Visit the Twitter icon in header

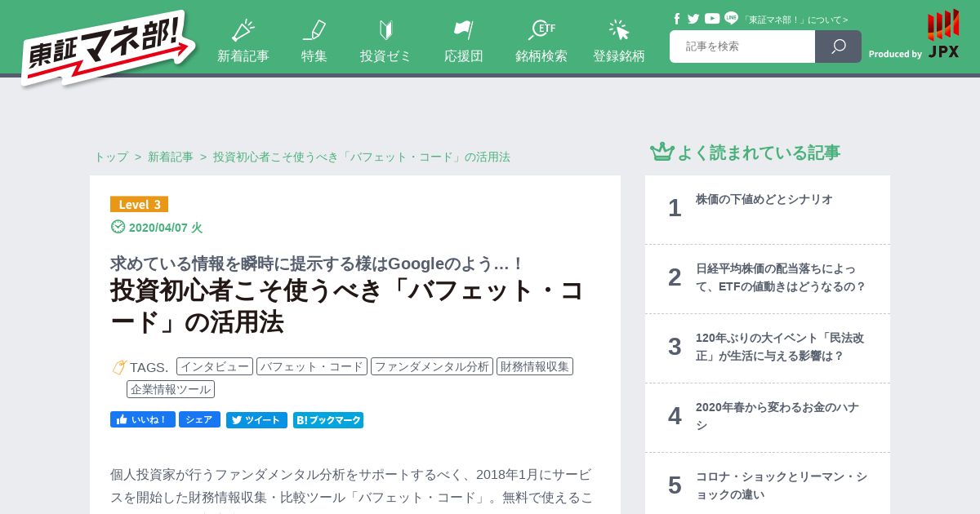693,19
